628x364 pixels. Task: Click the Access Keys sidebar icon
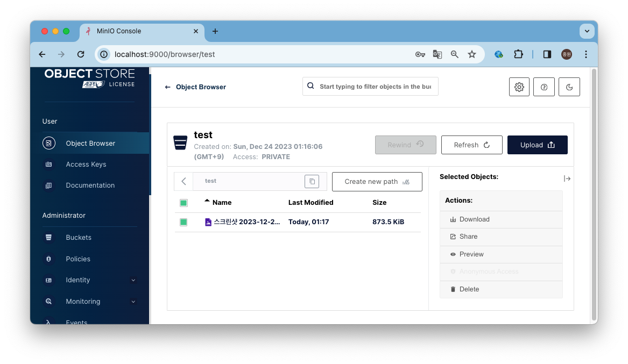click(x=49, y=165)
